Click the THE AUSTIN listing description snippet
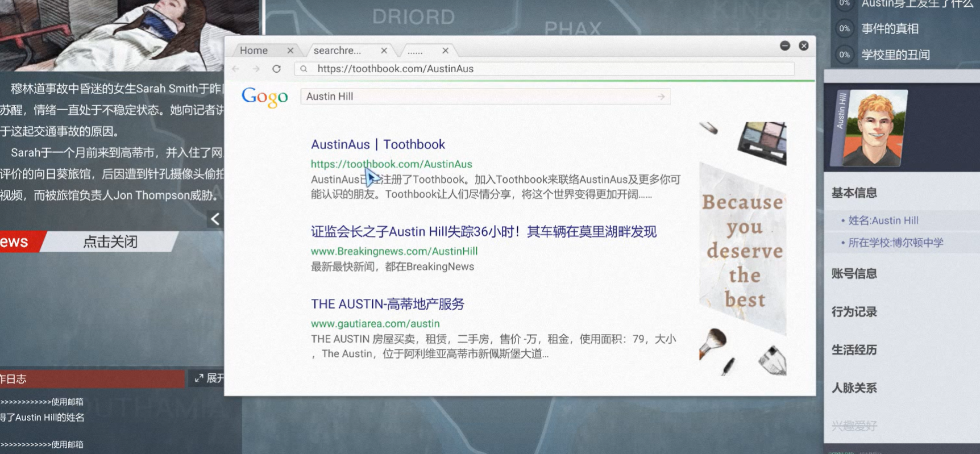 (x=493, y=347)
